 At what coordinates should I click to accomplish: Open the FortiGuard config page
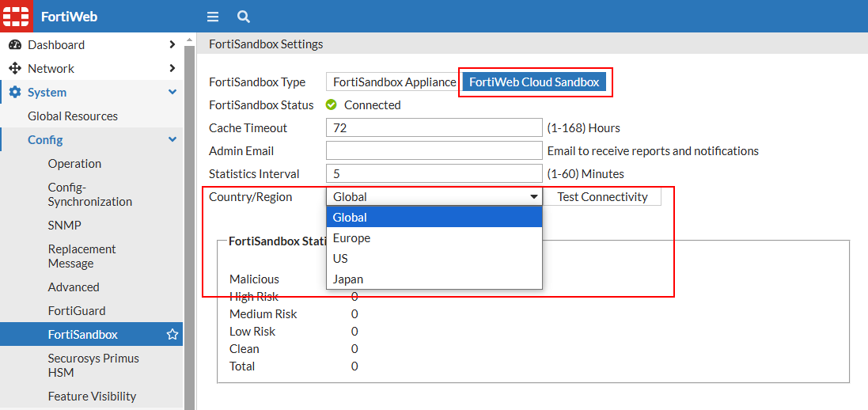click(77, 311)
